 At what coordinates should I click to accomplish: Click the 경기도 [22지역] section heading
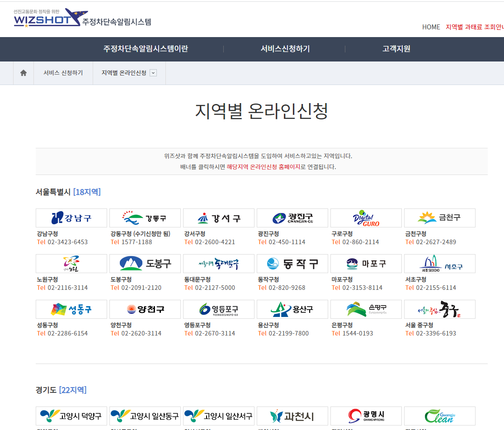[61, 390]
